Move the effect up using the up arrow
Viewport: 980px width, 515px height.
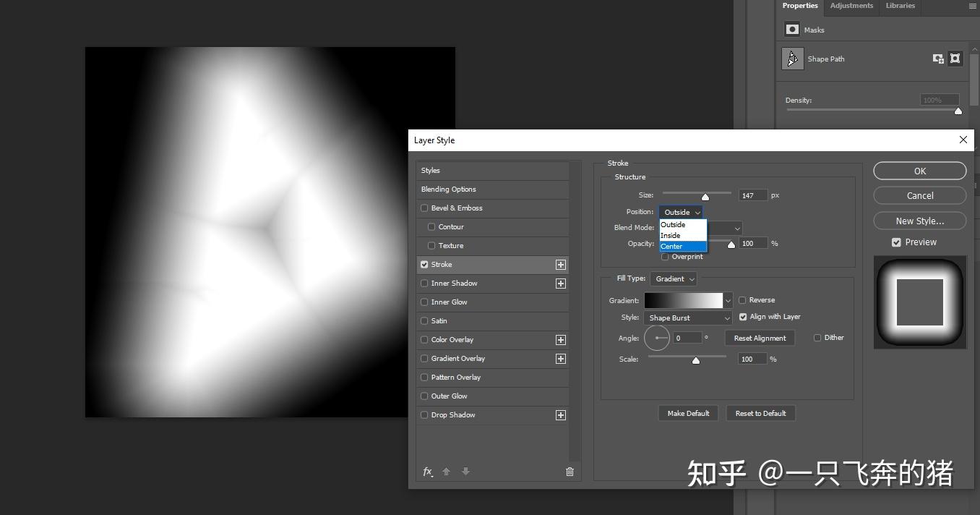(x=446, y=472)
